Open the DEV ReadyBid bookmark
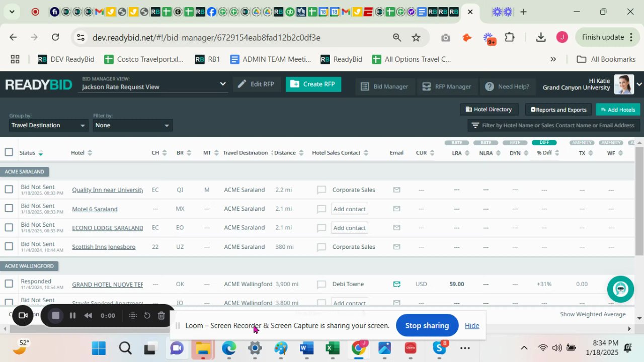Screen dimensions: 644x362 [x=66, y=59]
